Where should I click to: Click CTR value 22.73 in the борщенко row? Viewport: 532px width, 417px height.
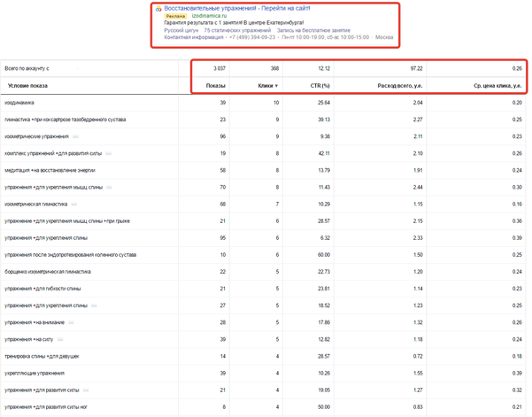coord(324,272)
